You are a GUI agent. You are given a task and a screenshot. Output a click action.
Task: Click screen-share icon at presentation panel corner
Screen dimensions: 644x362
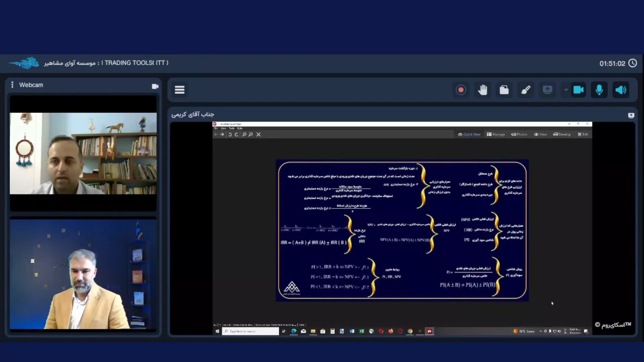point(631,115)
